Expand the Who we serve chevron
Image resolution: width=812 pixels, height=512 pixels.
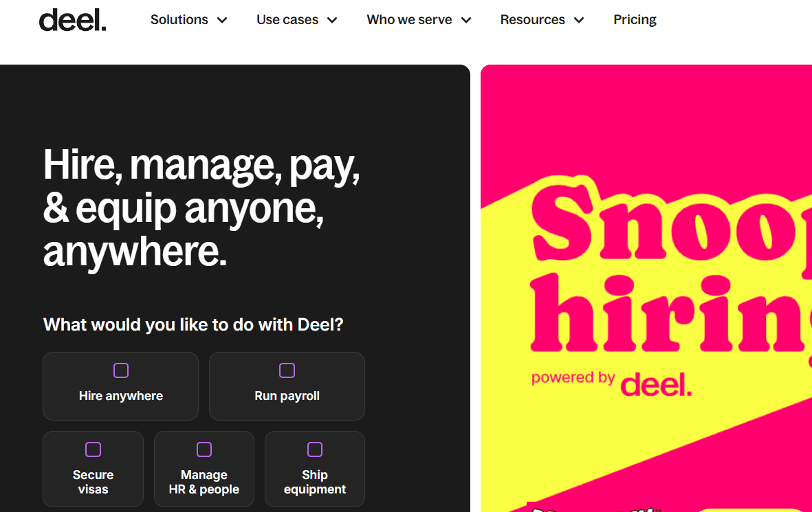466,20
